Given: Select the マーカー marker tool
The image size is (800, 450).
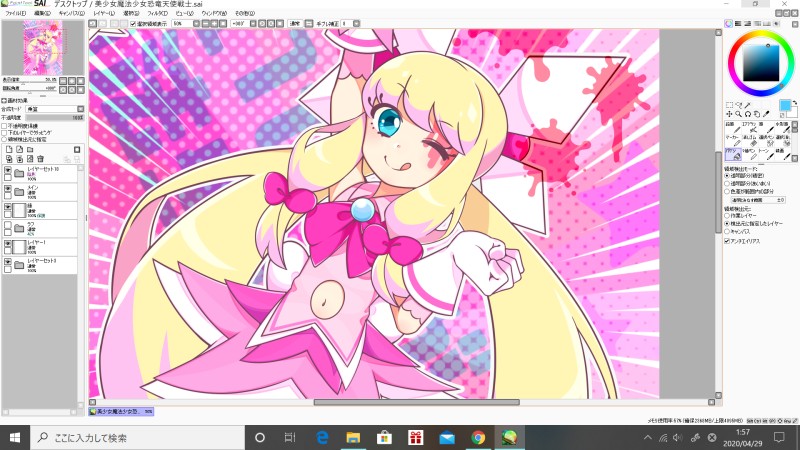Looking at the screenshot, I should click(733, 141).
